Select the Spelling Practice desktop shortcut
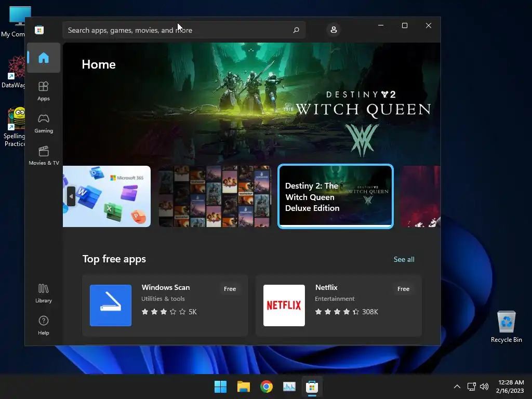The image size is (532, 399). point(13,128)
